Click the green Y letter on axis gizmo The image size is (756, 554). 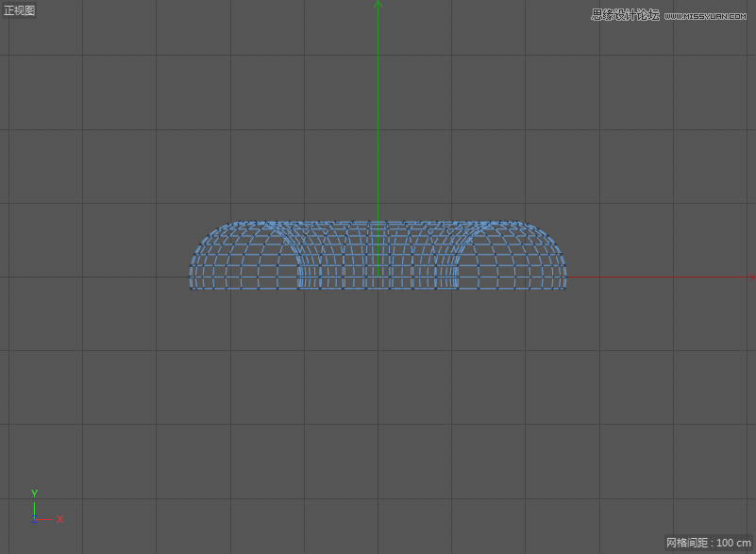34,494
